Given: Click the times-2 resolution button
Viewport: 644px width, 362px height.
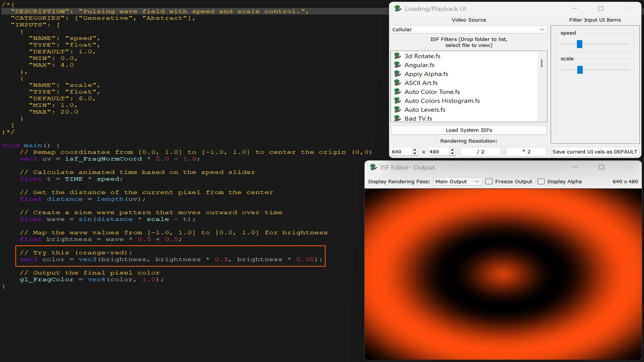Looking at the screenshot, I should pyautogui.click(x=526, y=152).
